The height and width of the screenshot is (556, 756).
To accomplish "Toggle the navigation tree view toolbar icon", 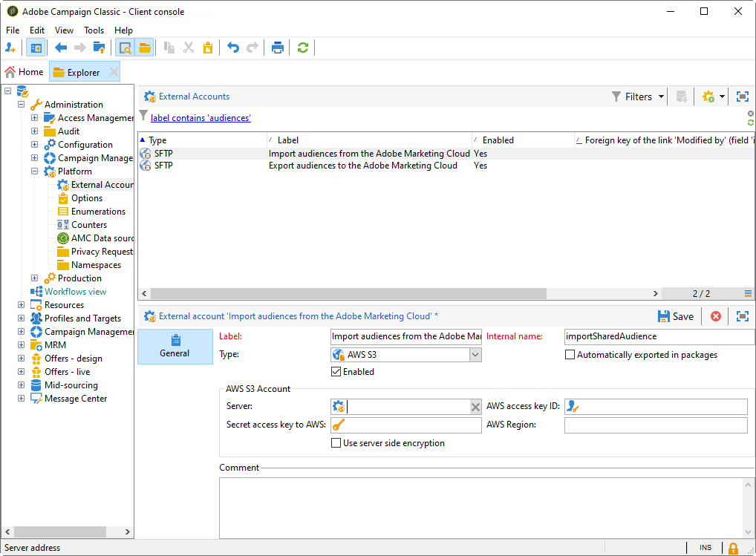I will coord(36,48).
